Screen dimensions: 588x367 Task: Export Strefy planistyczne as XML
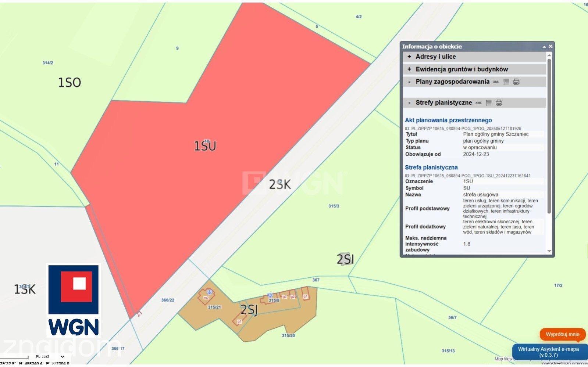(x=478, y=103)
